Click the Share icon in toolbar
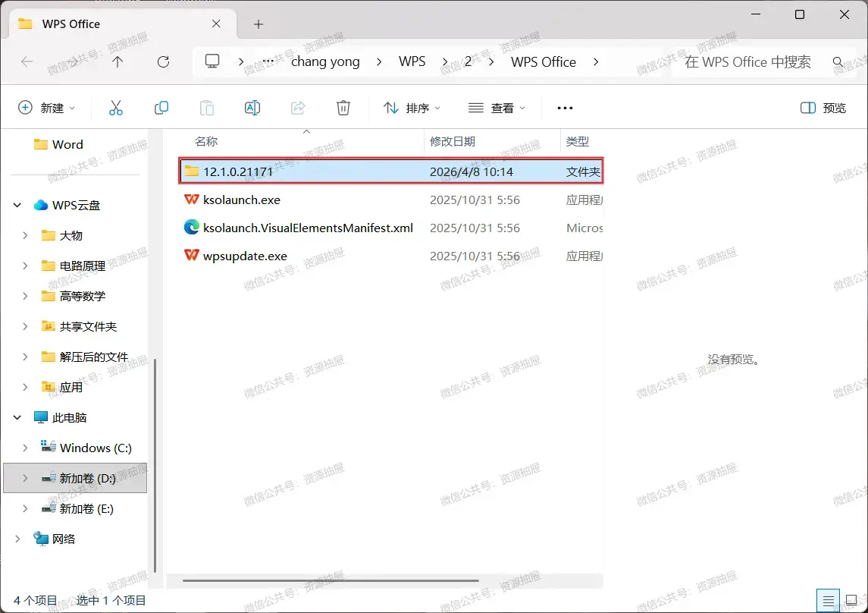This screenshot has height=613, width=868. [298, 108]
